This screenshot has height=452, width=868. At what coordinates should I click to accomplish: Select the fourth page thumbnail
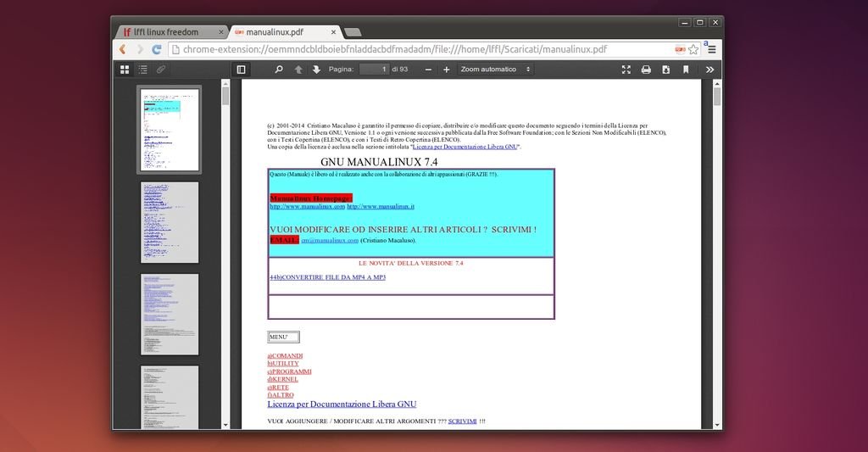(x=170, y=397)
